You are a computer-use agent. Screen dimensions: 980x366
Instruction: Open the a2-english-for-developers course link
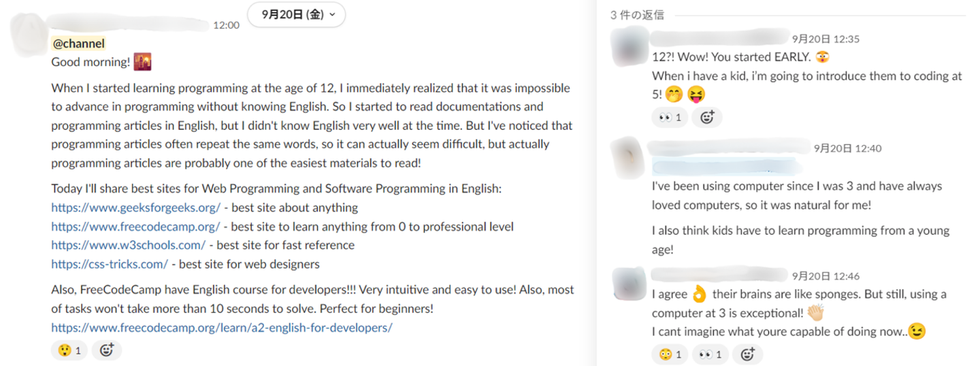click(x=222, y=328)
